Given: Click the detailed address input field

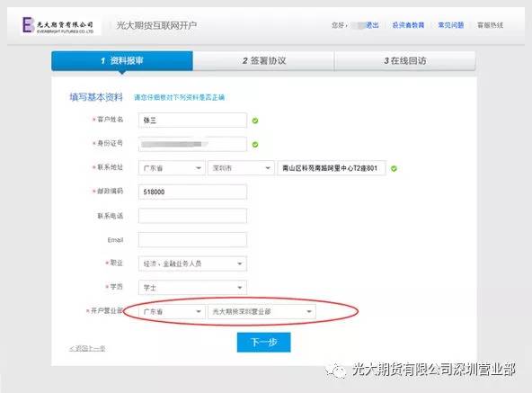Looking at the screenshot, I should 332,168.
